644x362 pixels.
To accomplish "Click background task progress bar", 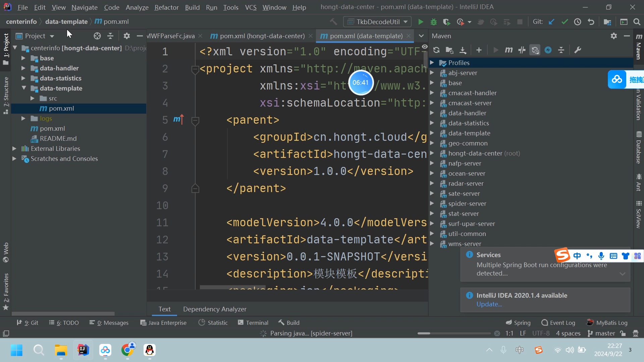I will point(454,334).
